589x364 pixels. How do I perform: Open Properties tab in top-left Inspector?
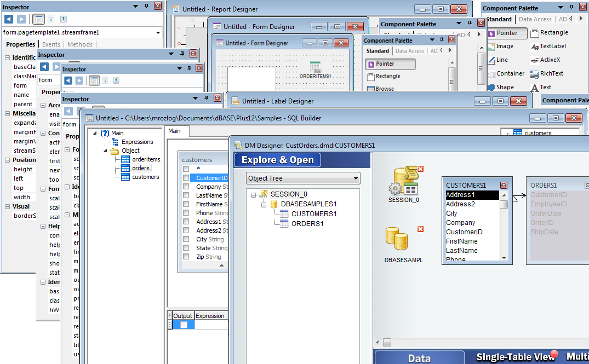tap(21, 44)
